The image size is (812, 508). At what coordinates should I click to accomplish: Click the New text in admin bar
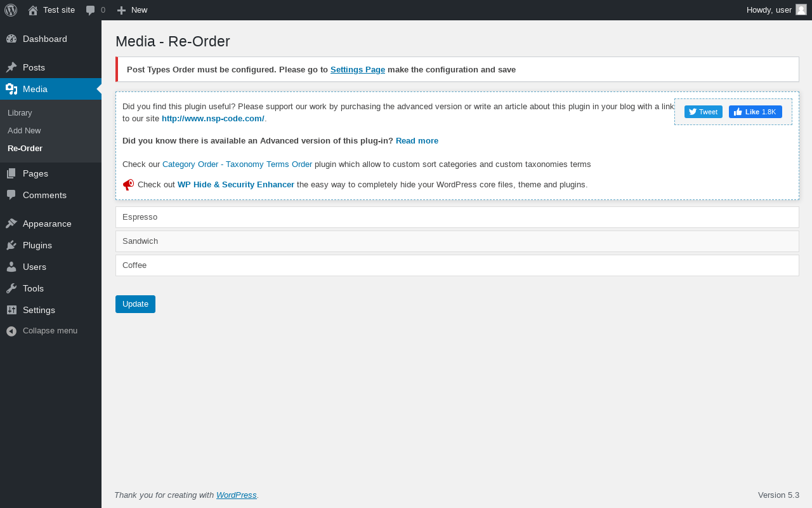pyautogui.click(x=140, y=10)
